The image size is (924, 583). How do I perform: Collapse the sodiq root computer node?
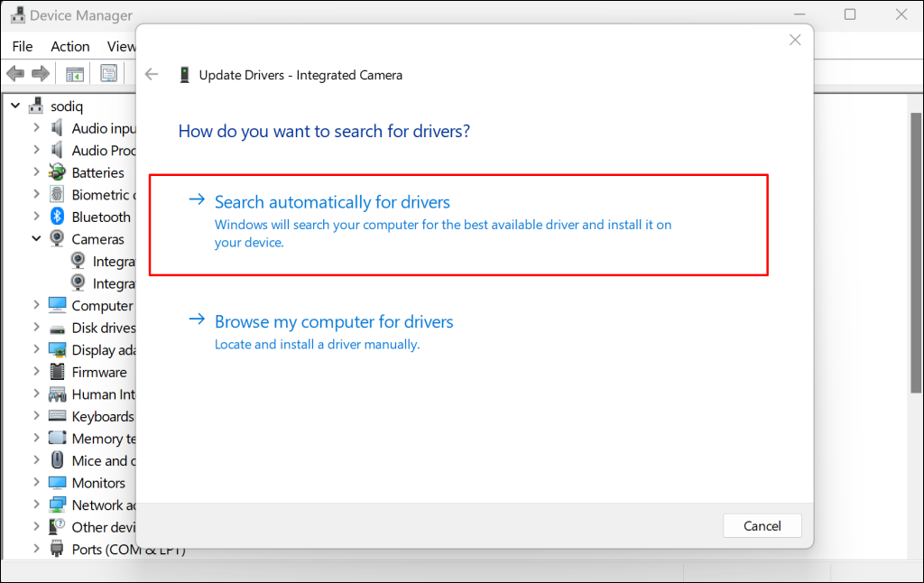15,106
